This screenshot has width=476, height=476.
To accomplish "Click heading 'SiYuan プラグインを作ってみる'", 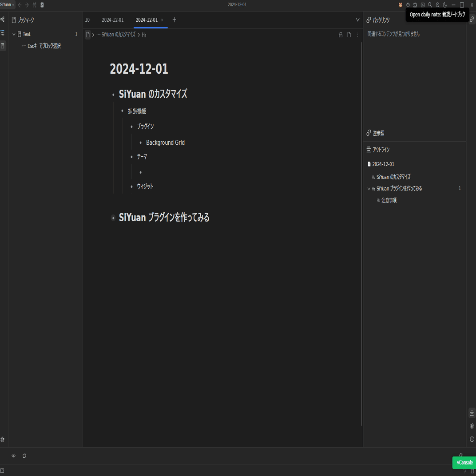I will 164,218.
